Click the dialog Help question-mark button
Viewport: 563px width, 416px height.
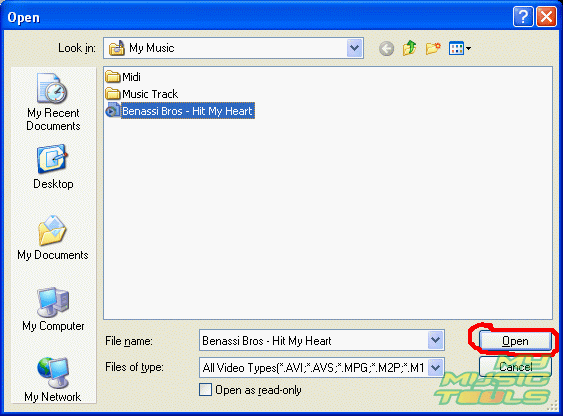[523, 17]
